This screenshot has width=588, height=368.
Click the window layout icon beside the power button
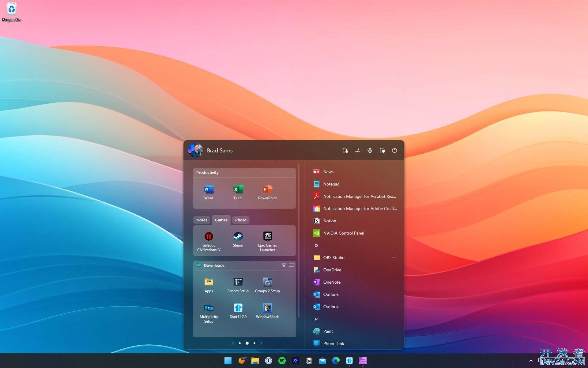[x=382, y=150]
